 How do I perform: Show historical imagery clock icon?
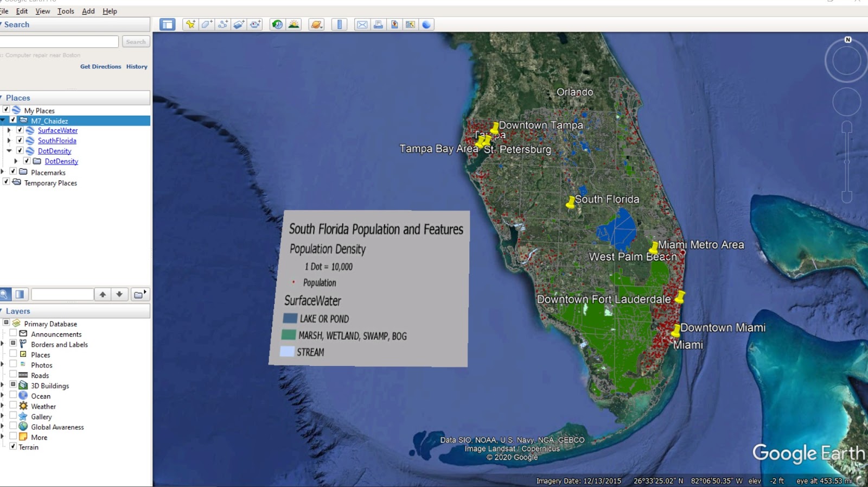point(277,24)
